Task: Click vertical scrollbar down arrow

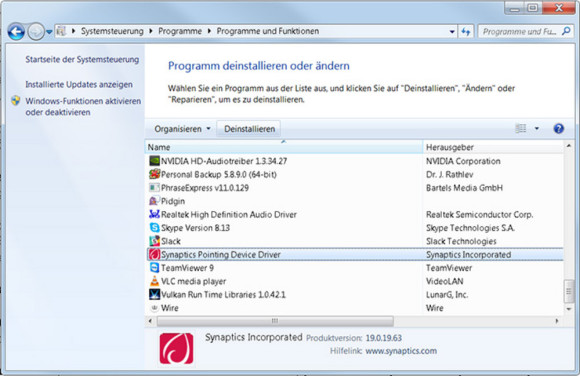Action: coord(569,309)
